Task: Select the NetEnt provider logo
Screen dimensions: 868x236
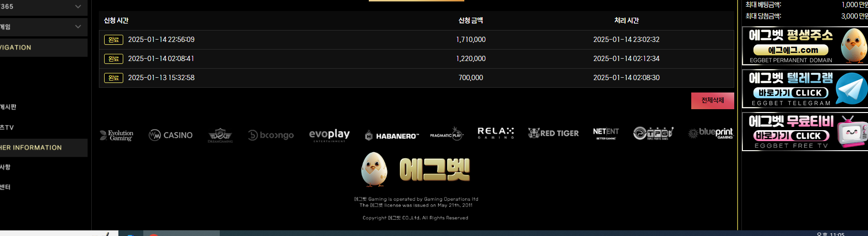Action: (606, 133)
